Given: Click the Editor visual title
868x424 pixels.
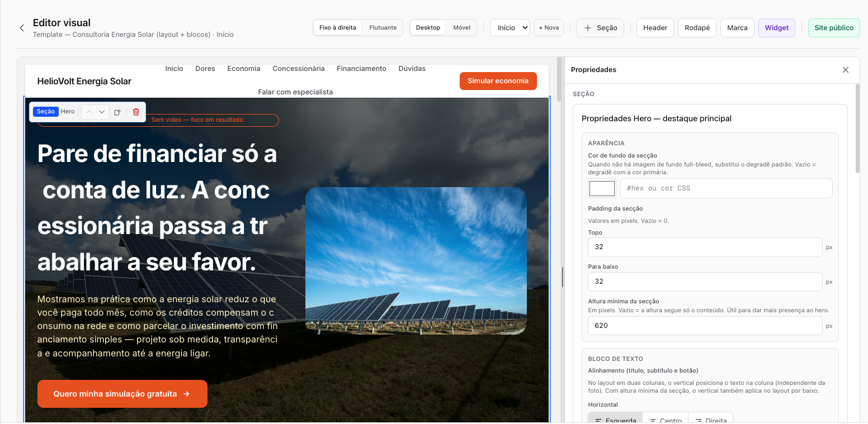Looking at the screenshot, I should click(x=62, y=23).
